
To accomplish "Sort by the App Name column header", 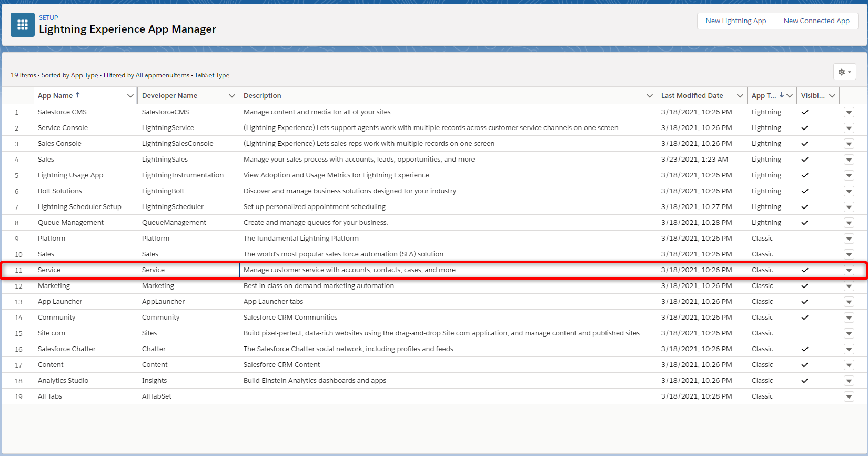I will coord(55,96).
